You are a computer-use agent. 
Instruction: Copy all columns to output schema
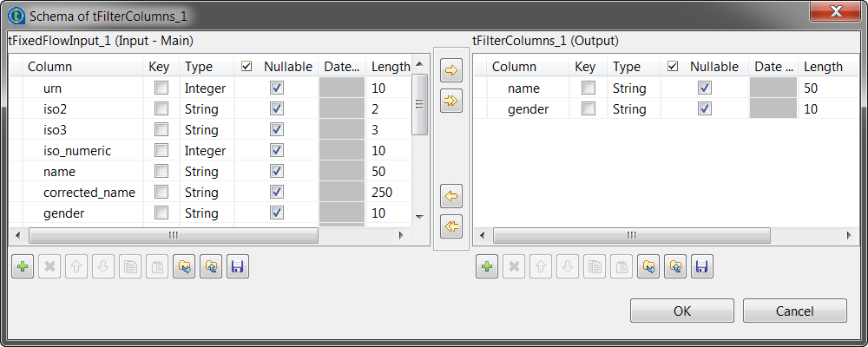(x=451, y=101)
